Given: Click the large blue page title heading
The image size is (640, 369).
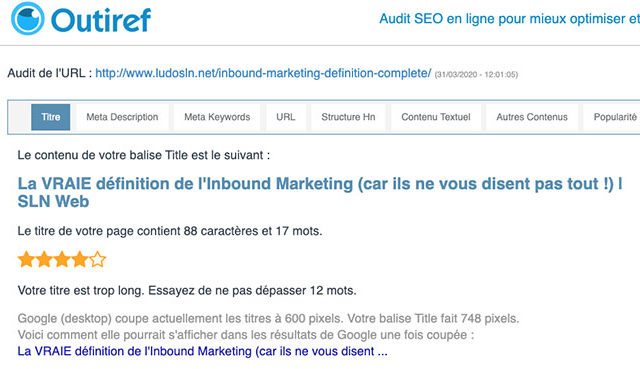Looking at the screenshot, I should (320, 193).
